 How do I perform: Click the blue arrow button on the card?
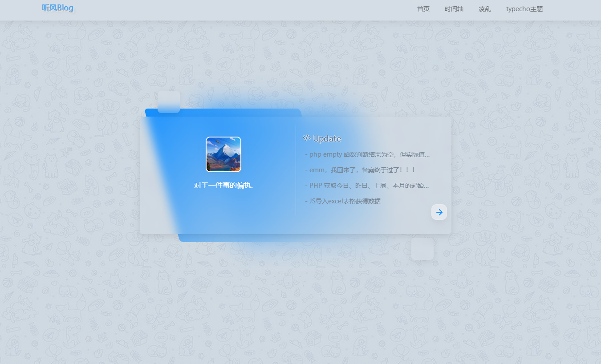(439, 212)
